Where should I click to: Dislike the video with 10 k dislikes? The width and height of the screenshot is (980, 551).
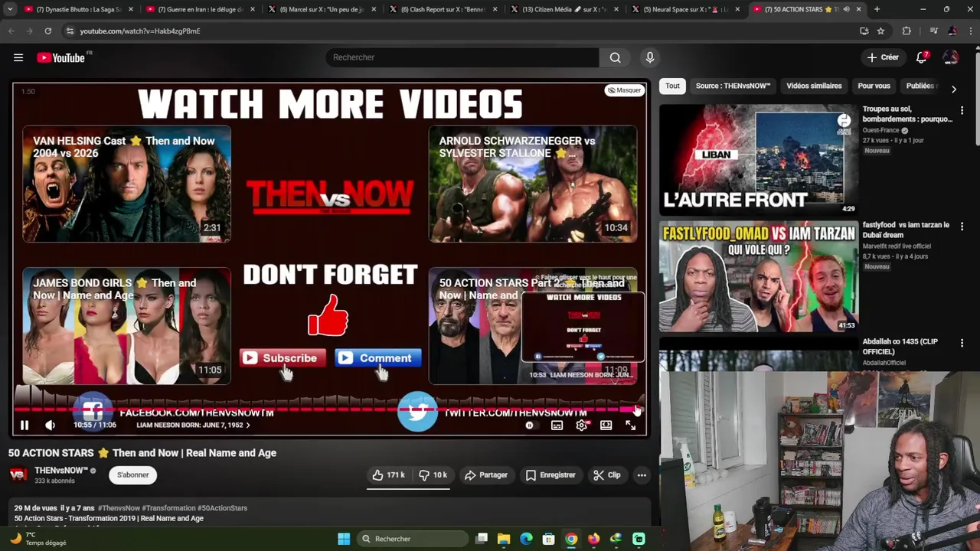click(433, 475)
